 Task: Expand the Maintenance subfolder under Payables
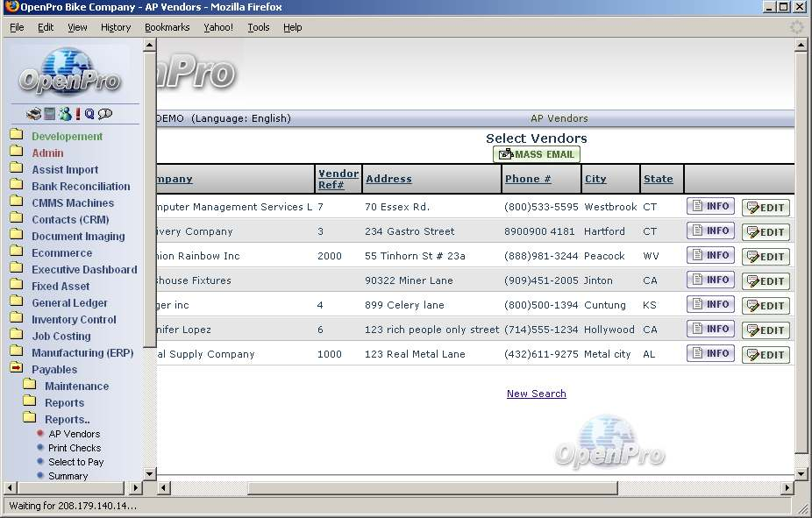[76, 386]
